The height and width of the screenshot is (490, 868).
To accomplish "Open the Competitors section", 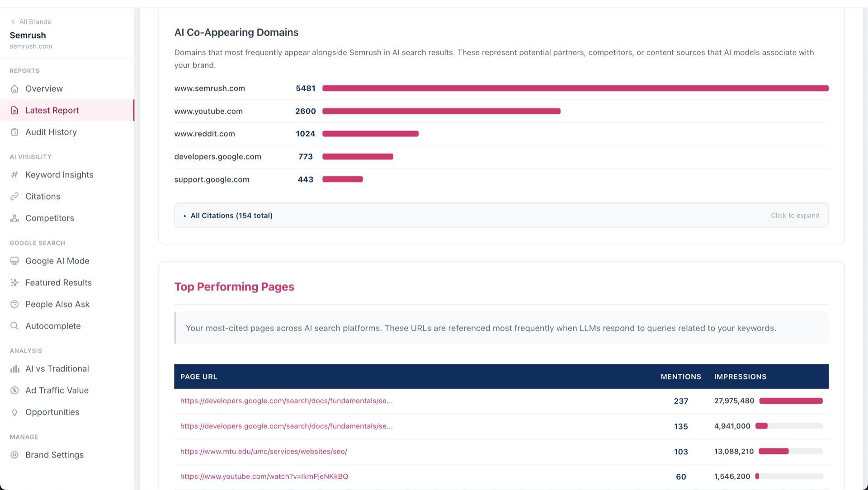I will (67, 218).
